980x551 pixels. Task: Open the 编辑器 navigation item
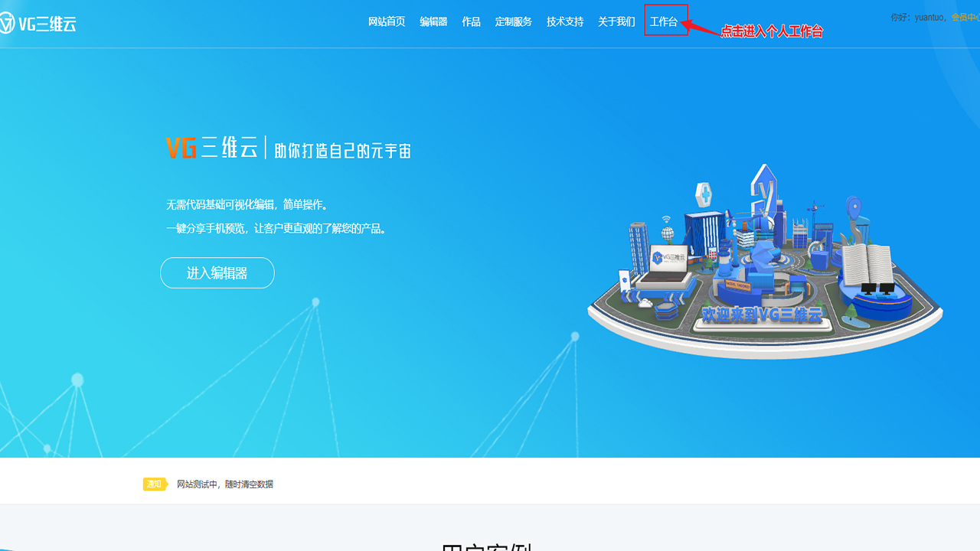[433, 22]
